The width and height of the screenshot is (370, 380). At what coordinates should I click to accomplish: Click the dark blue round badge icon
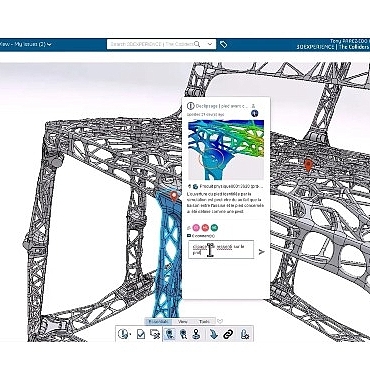click(255, 114)
